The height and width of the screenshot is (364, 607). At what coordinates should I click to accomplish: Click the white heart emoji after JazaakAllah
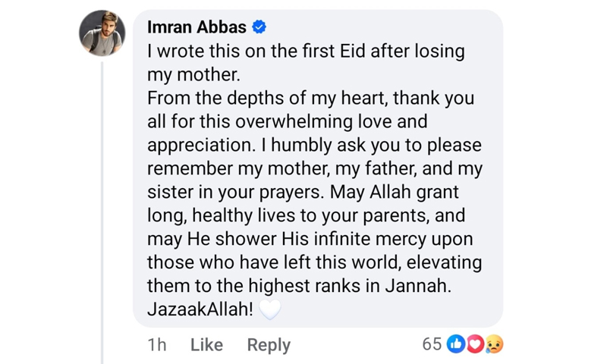click(270, 309)
